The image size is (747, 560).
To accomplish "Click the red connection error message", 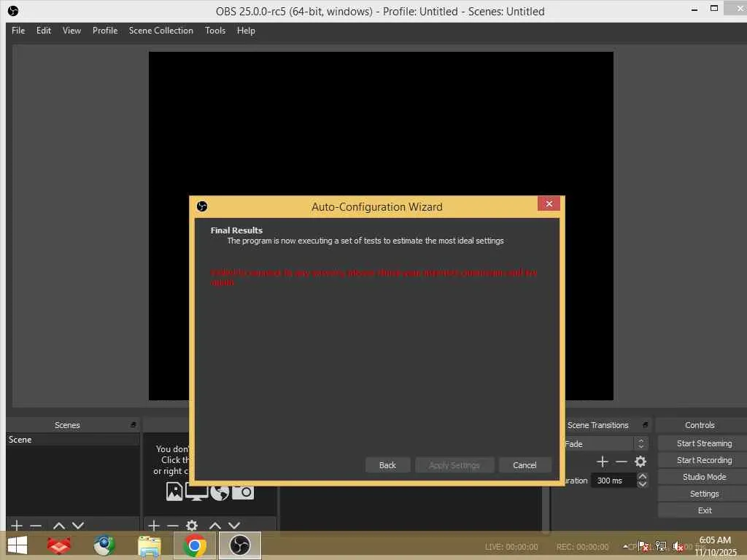I will coord(374,277).
